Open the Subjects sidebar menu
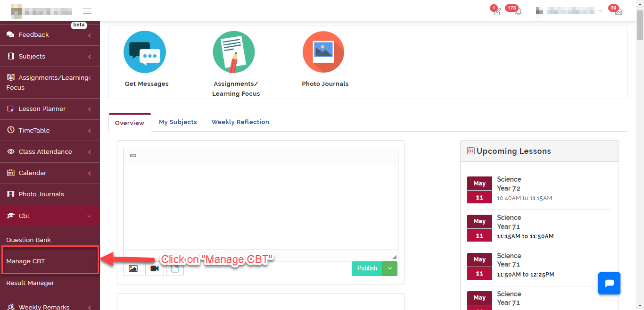 (50, 56)
